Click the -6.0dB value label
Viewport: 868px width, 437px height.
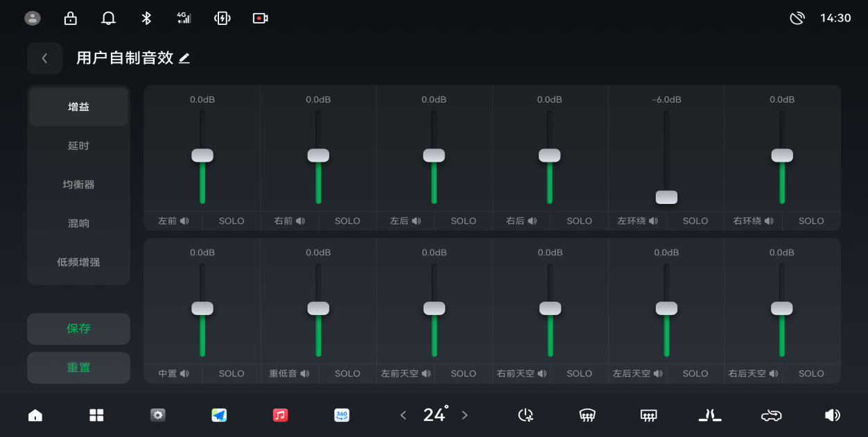[x=666, y=100]
